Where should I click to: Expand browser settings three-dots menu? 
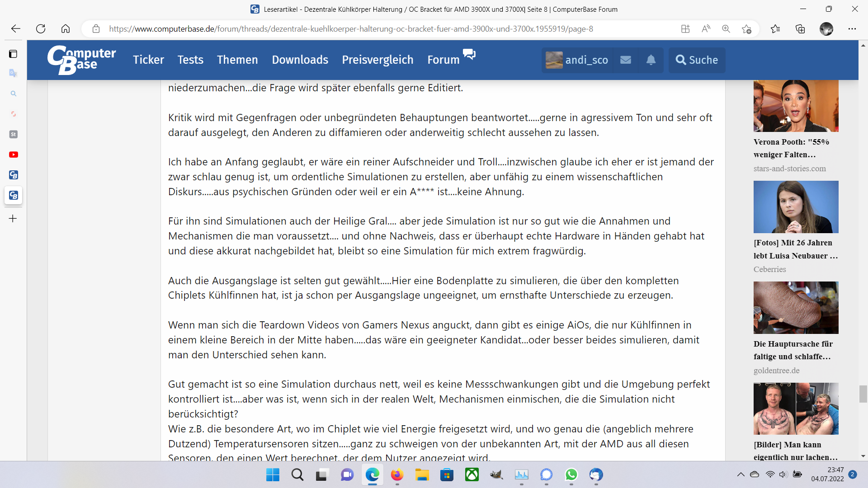pyautogui.click(x=852, y=29)
